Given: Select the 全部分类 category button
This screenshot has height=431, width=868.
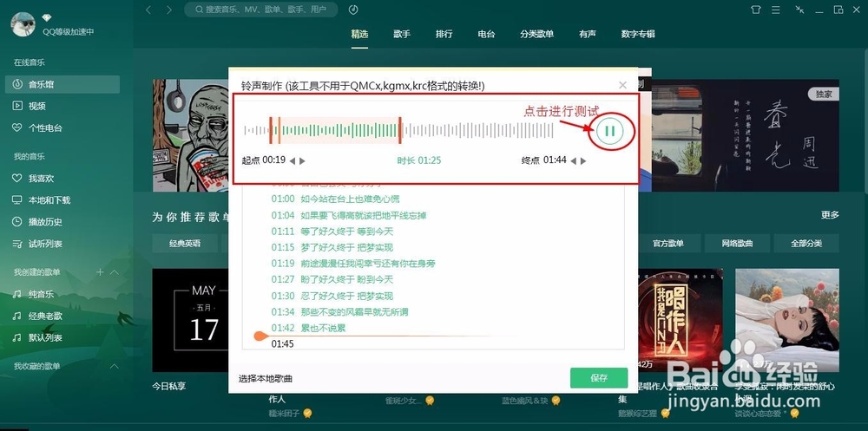Looking at the screenshot, I should 806,243.
